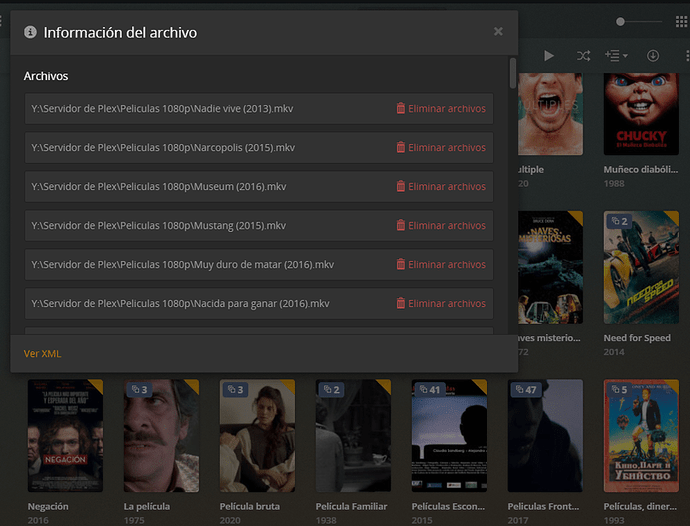Open the Películas Escondidas poster

[449, 436]
